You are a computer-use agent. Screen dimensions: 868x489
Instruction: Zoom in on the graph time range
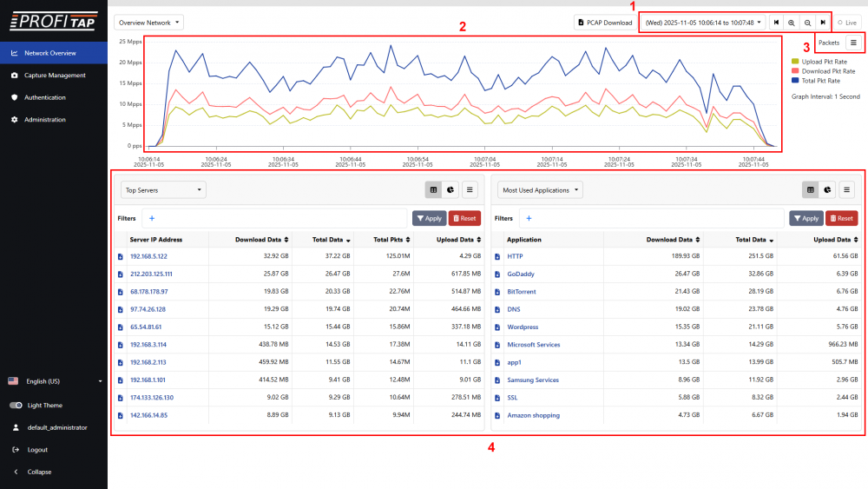[x=792, y=22]
